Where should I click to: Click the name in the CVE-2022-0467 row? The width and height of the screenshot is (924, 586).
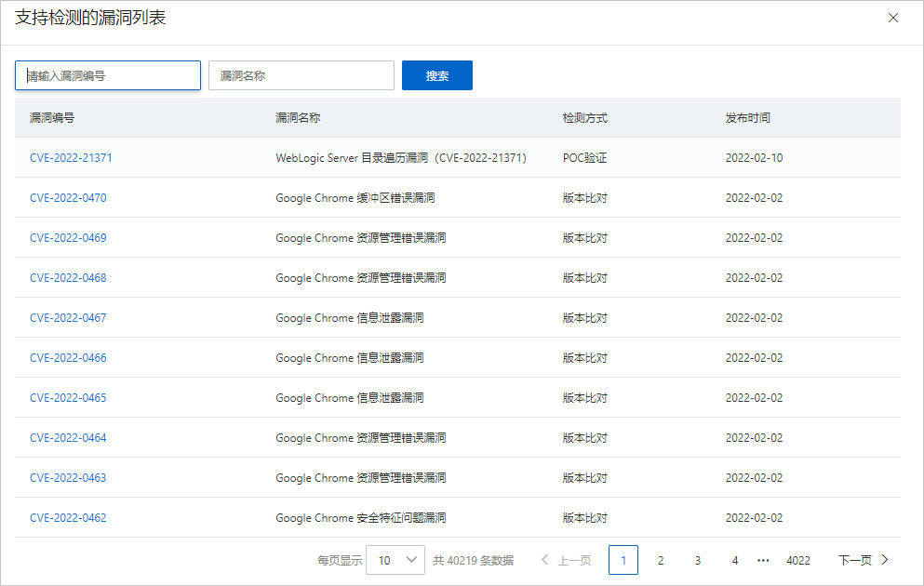(350, 318)
